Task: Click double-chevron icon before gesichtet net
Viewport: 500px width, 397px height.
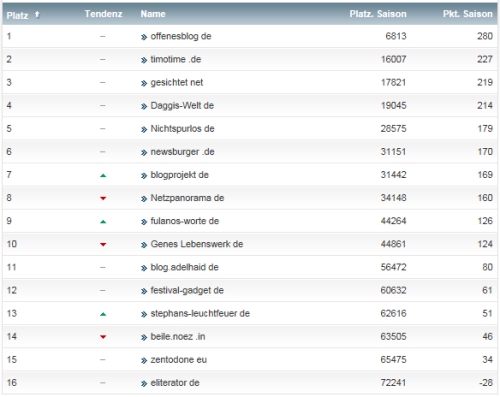Action: pyautogui.click(x=144, y=83)
